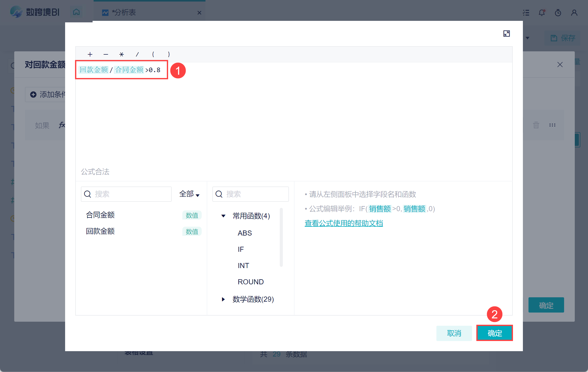Click the 取消 button
Image resolution: width=588 pixels, height=372 pixels.
click(x=454, y=333)
